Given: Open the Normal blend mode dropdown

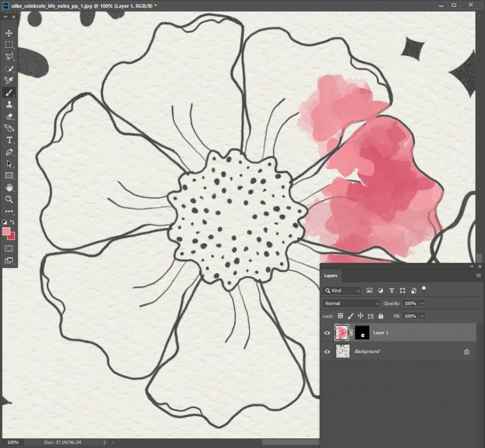Looking at the screenshot, I should 351,303.
